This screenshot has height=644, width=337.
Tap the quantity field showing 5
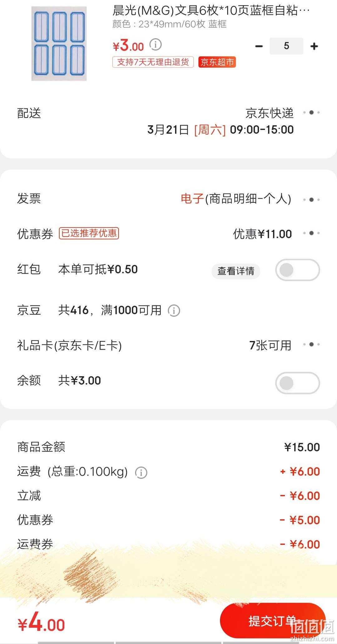click(286, 46)
